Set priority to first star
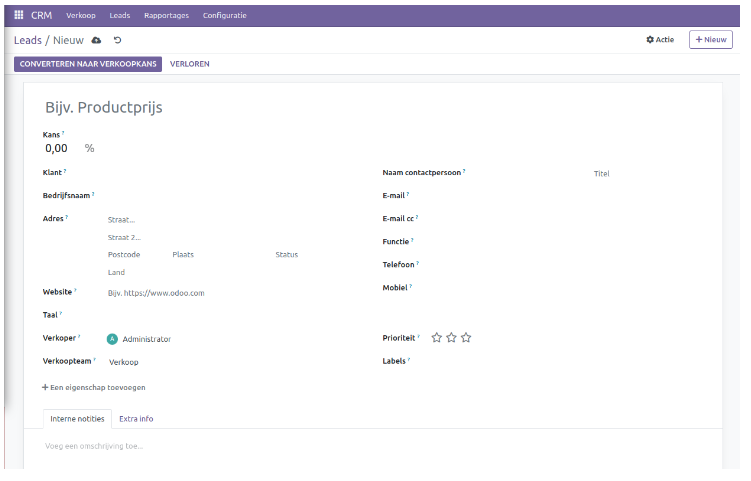This screenshot has width=751, height=481. click(437, 338)
